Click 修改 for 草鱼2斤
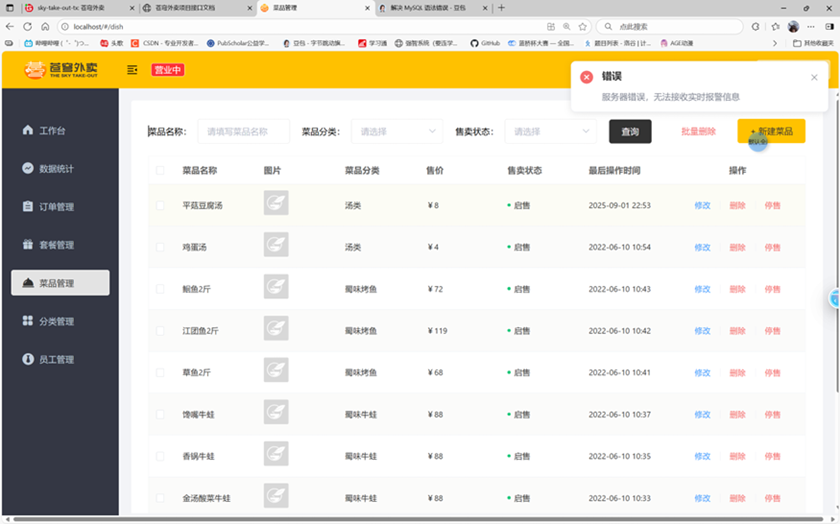Image resolution: width=840 pixels, height=524 pixels. (x=702, y=372)
